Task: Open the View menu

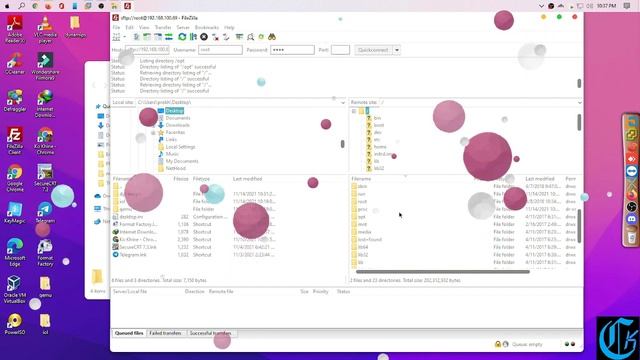Action: pos(144,27)
